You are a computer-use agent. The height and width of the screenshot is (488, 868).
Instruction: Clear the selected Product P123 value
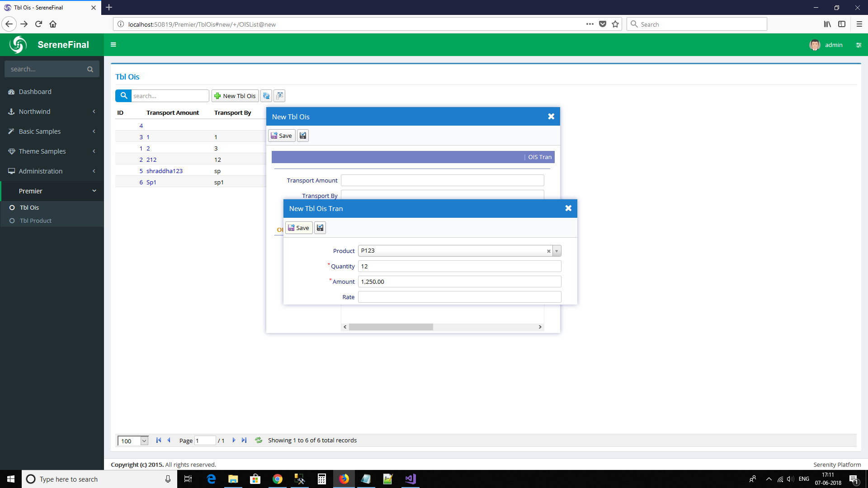549,251
